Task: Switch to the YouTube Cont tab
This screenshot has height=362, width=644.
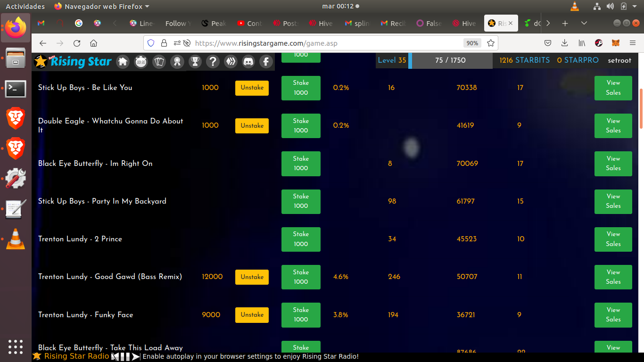Action: coord(250,23)
